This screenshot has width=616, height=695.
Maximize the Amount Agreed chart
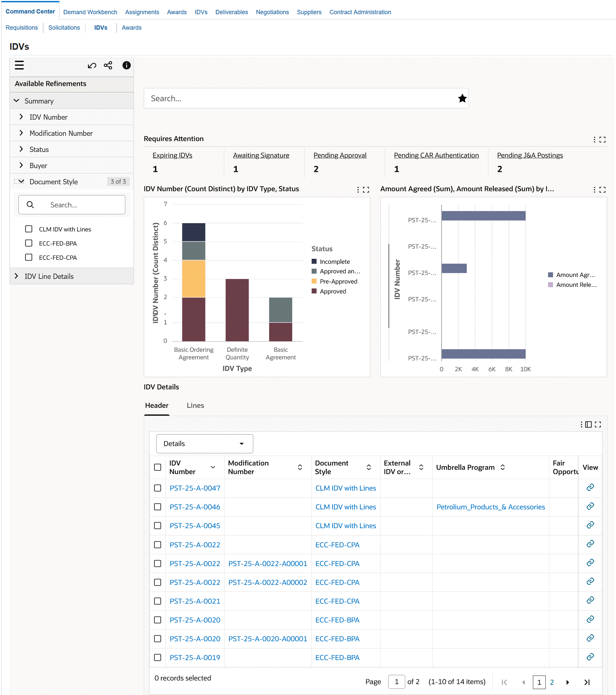pyautogui.click(x=602, y=190)
